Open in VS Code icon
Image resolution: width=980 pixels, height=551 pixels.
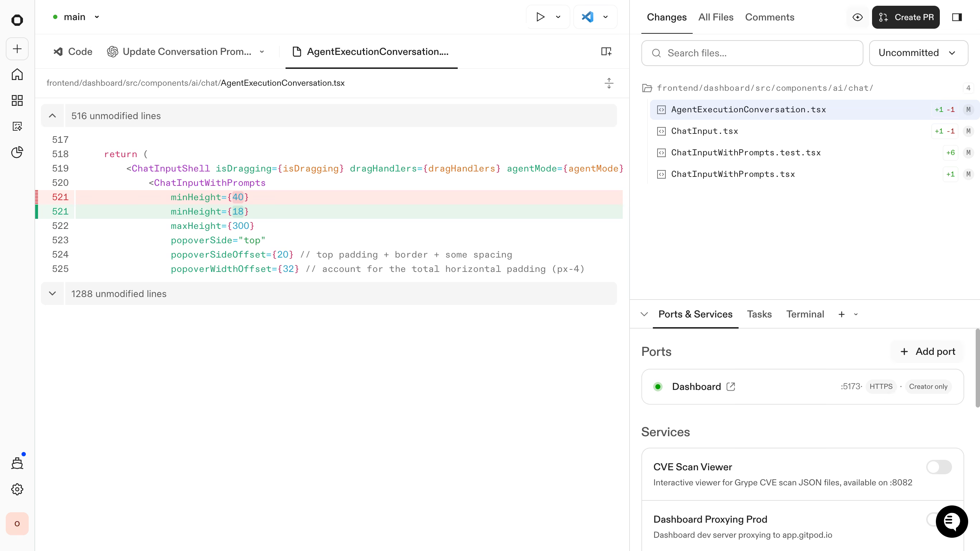588,17
